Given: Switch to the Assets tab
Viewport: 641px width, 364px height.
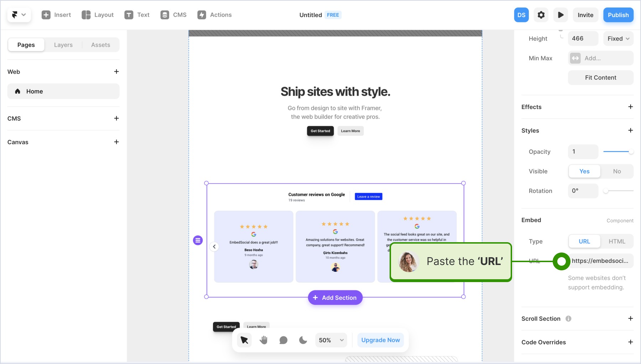Looking at the screenshot, I should coord(100,45).
